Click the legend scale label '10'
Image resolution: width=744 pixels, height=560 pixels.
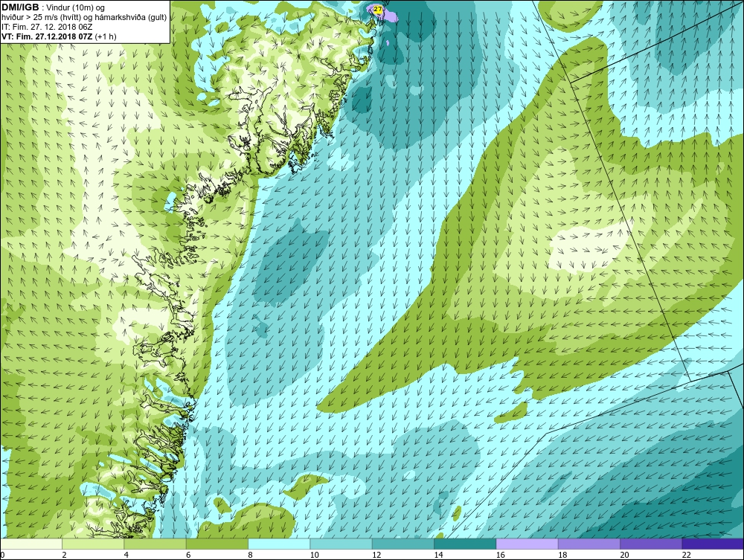(314, 555)
